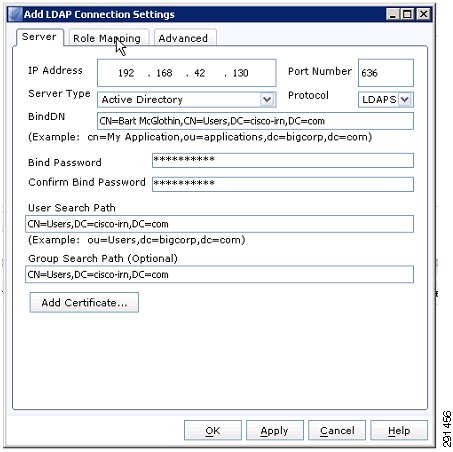Select the Bind Password field

click(x=283, y=160)
